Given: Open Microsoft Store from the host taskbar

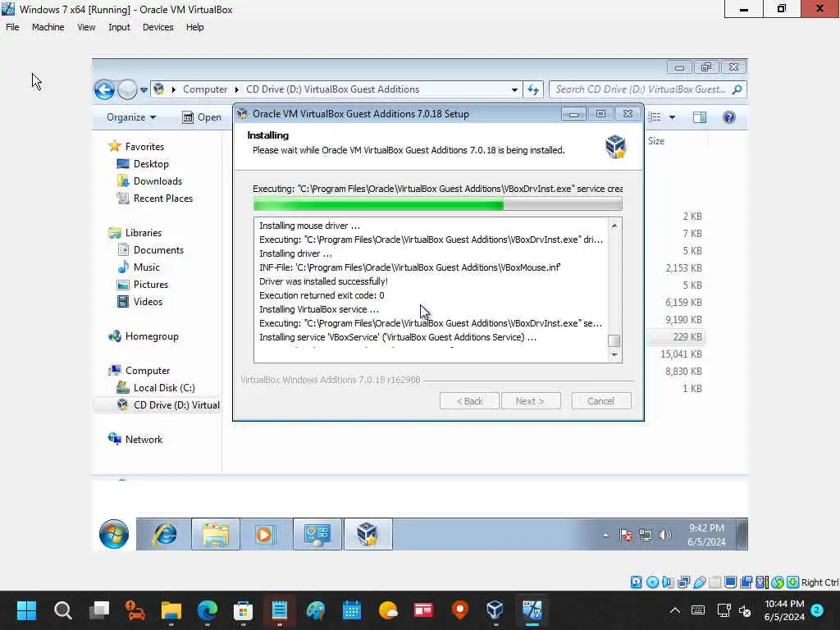Looking at the screenshot, I should (x=243, y=609).
